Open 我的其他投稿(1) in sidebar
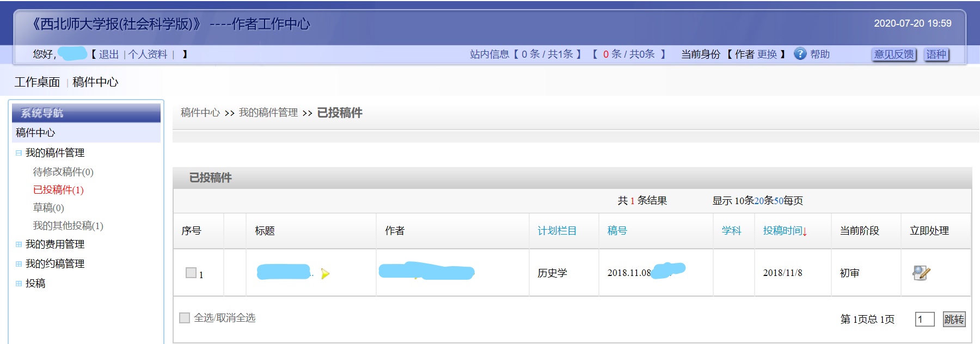Image resolution: width=980 pixels, height=344 pixels. [68, 226]
